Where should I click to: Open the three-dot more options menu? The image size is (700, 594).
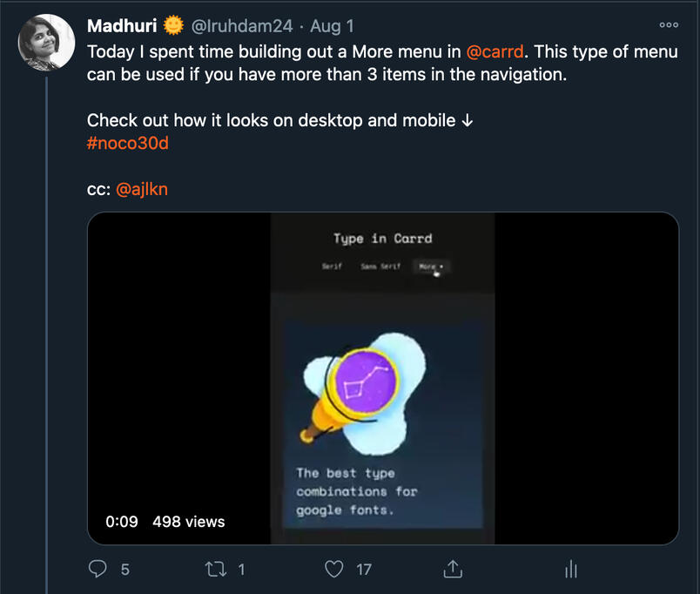coord(669,25)
